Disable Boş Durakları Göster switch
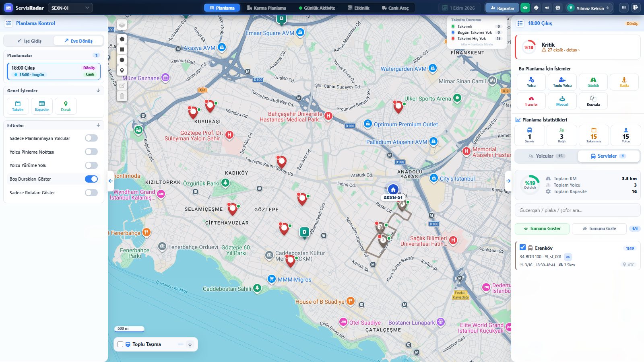This screenshot has height=362, width=644. coord(91,179)
